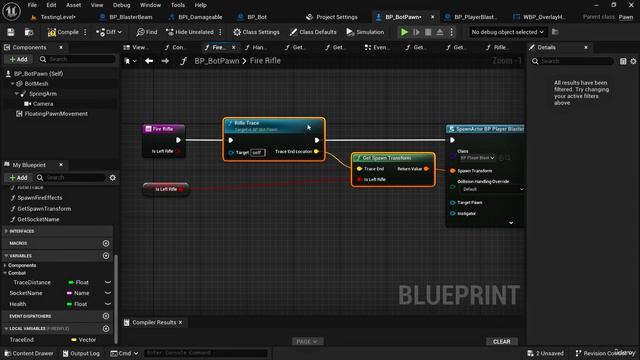
Task: Open My Blueprint settings gear
Action: coord(113,178)
